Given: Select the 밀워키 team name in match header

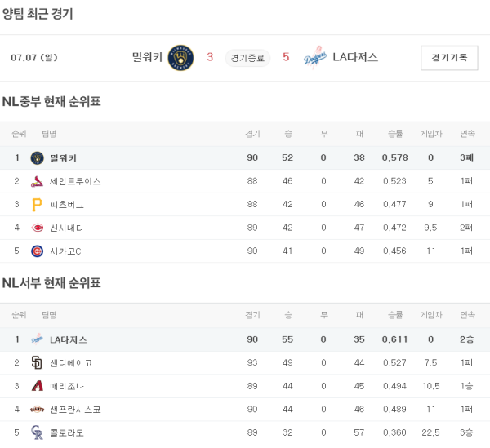Looking at the screenshot, I should [147, 57].
